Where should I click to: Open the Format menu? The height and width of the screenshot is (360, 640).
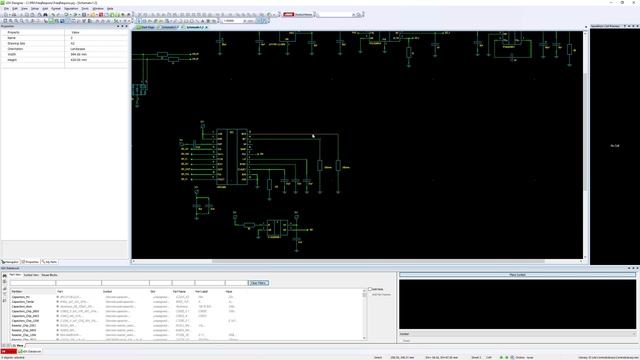56,9
